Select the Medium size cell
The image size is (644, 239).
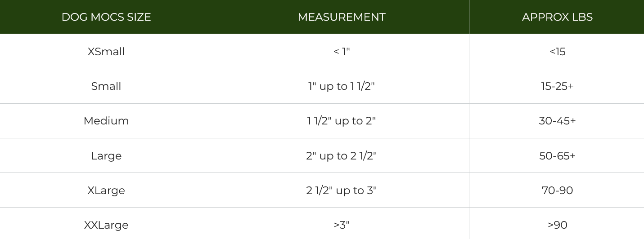pos(106,121)
